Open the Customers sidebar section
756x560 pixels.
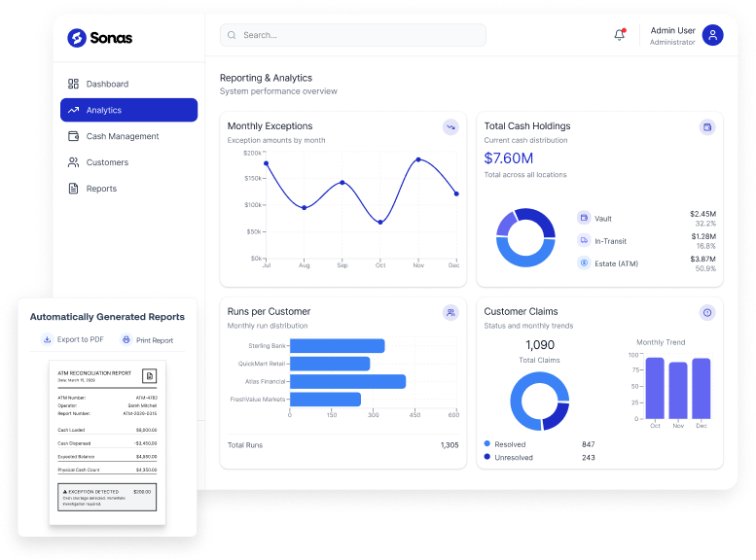(x=107, y=162)
